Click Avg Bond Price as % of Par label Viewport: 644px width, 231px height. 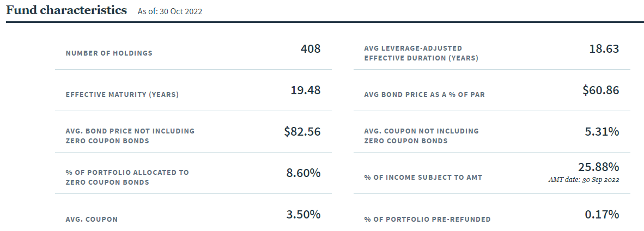[424, 95]
